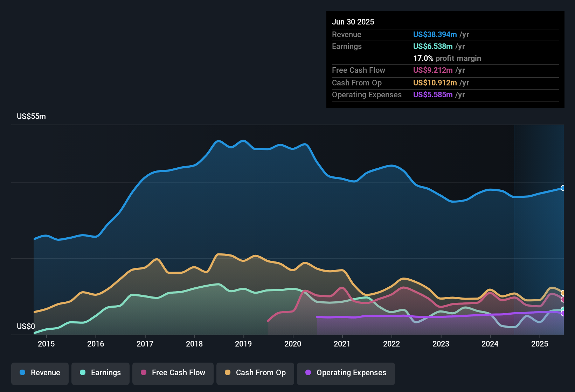This screenshot has width=575, height=392.
Task: Click the purple Operating Expenses legend dot
Action: (307, 373)
